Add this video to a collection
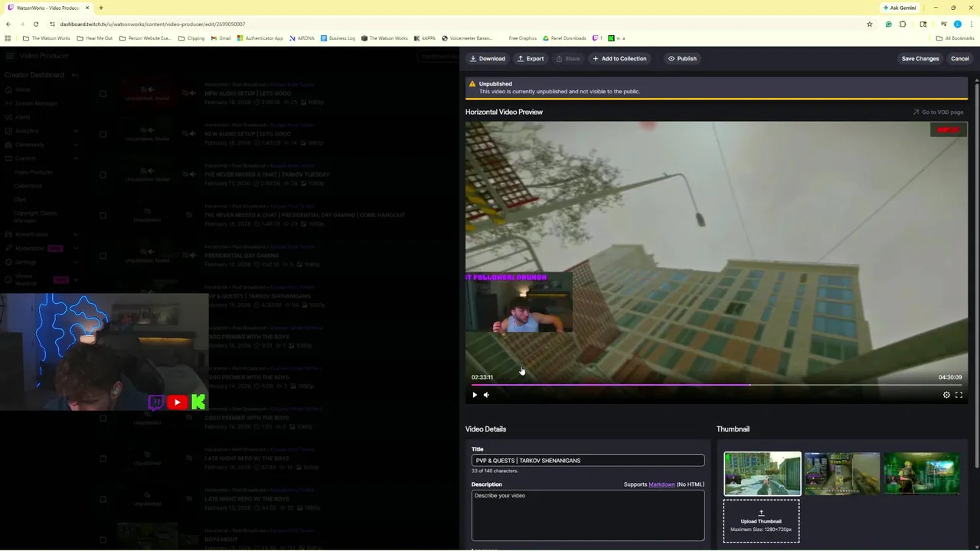 point(619,58)
